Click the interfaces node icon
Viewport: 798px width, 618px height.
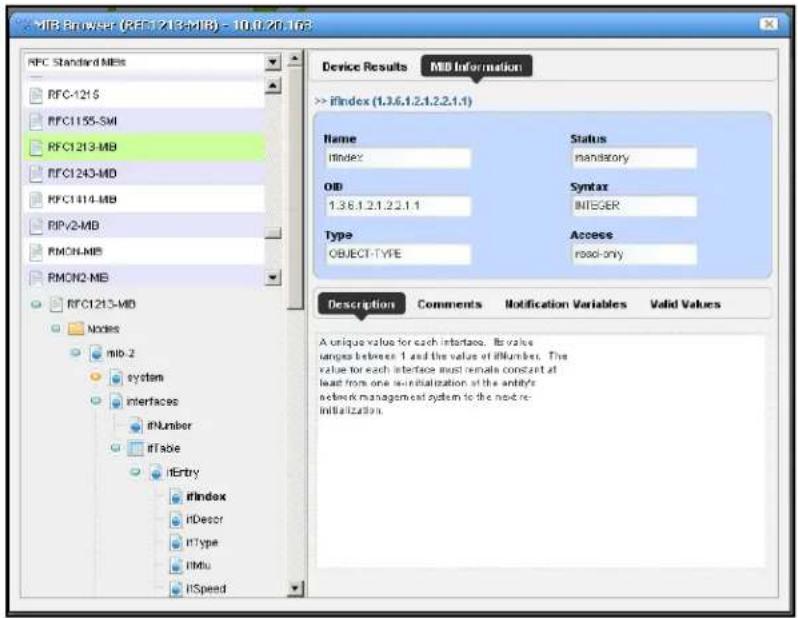[116, 402]
